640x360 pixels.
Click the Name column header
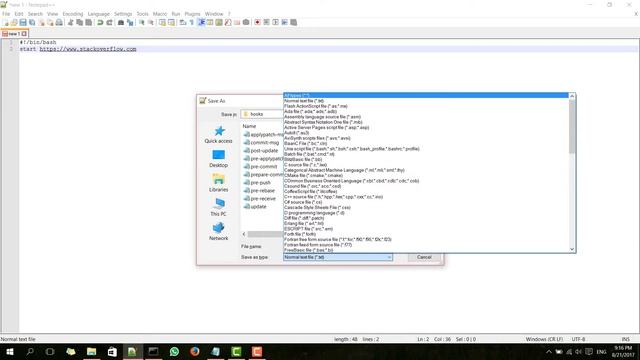click(x=249, y=127)
